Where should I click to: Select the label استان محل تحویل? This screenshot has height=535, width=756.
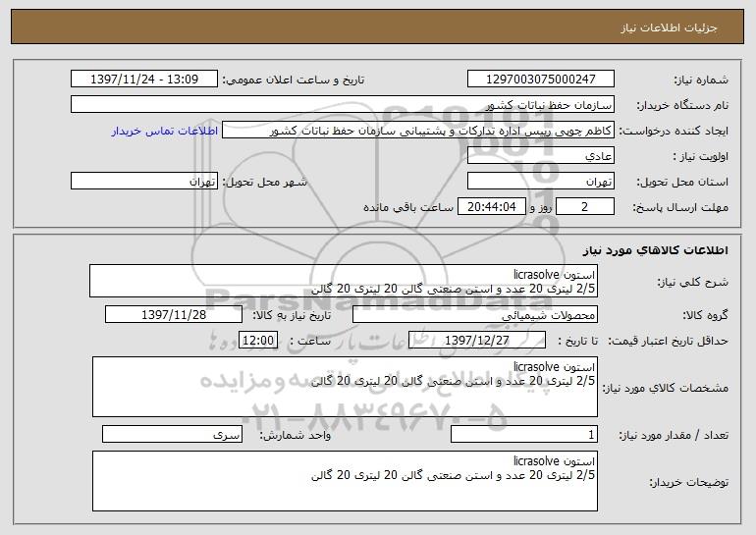coord(682,182)
